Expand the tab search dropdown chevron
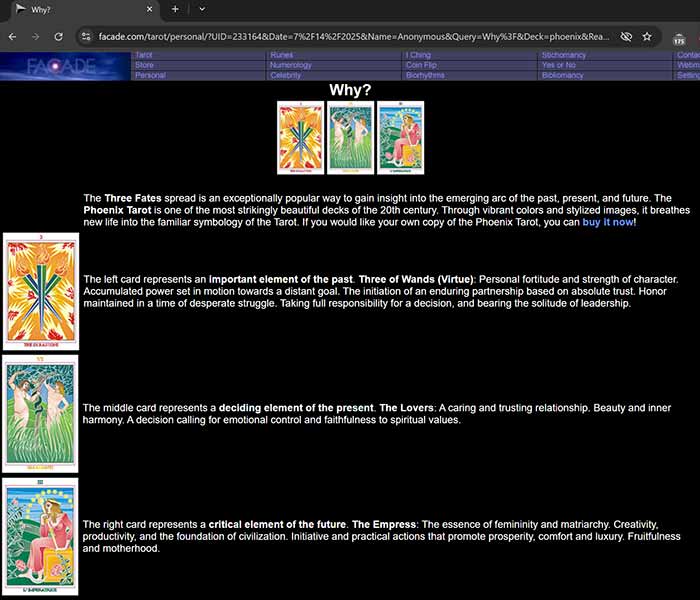Image resolution: width=700 pixels, height=600 pixels. pos(202,9)
